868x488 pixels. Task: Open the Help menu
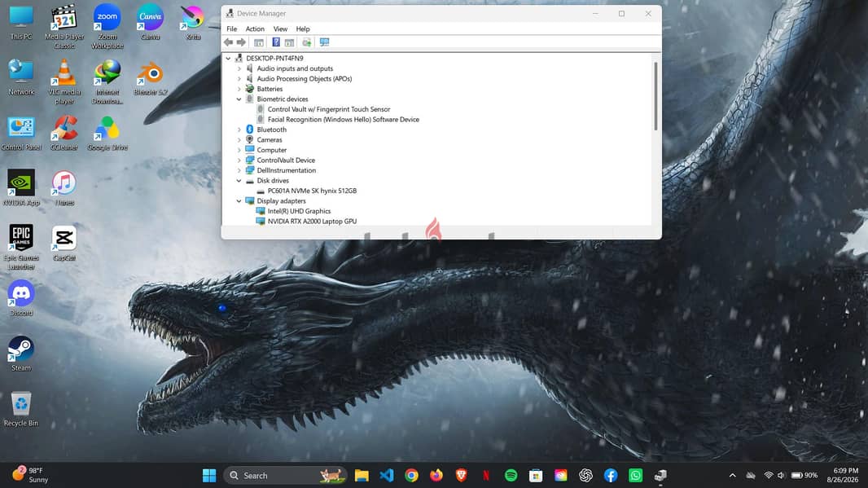(303, 29)
